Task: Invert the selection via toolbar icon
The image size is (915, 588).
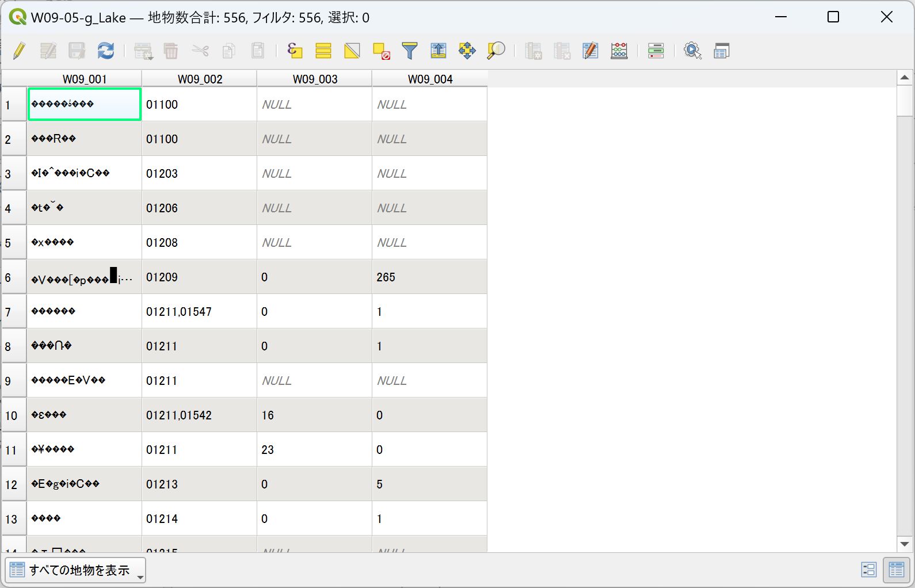Action: (352, 51)
